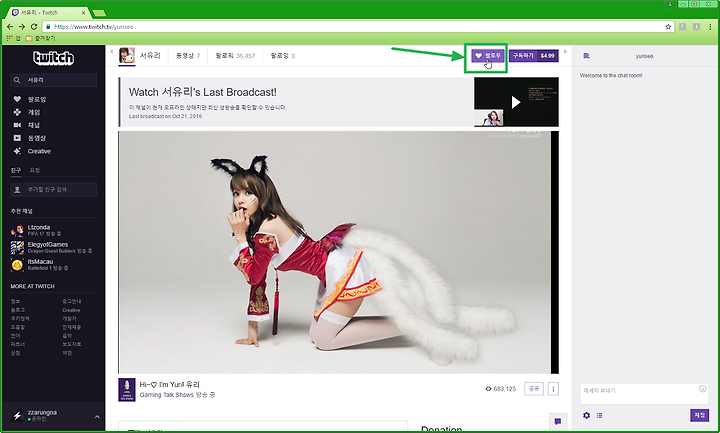The width and height of the screenshot is (720, 433).
Task: Click the Subscribe $4.99 button
Action: pyautogui.click(x=534, y=56)
